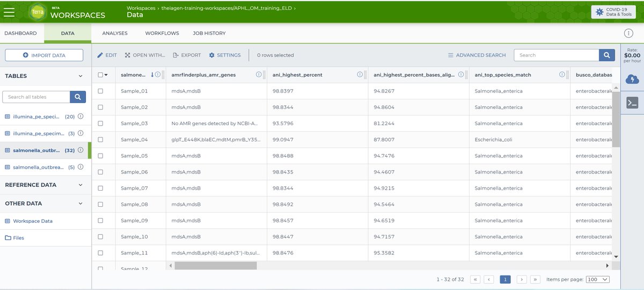Screen dimensions: 644x290
Task: Switch to the Analyses tab
Action: point(115,33)
